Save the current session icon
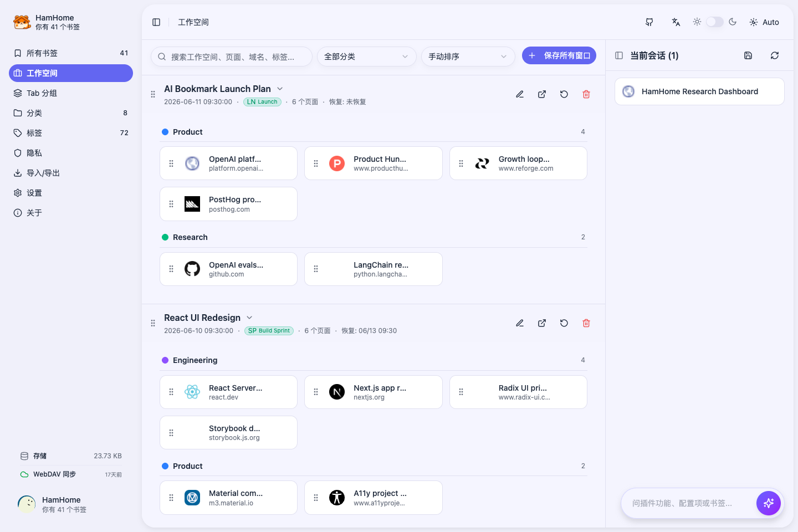This screenshot has width=798, height=532. 748,55
